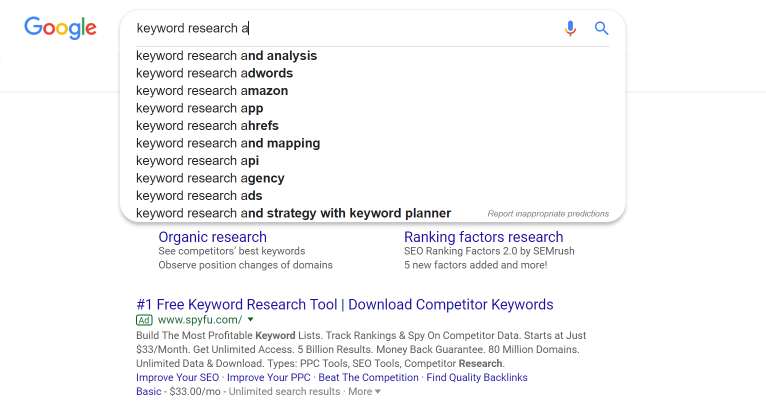This screenshot has width=766, height=406.
Task: Expand the arrow next to www.spyfu.com/
Action: click(x=251, y=320)
